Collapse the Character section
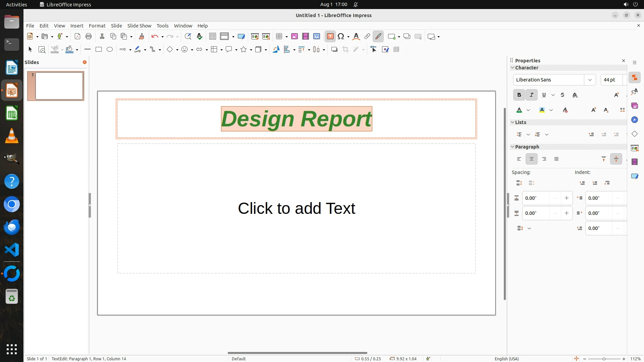This screenshot has width=644, height=362. tap(513, 68)
